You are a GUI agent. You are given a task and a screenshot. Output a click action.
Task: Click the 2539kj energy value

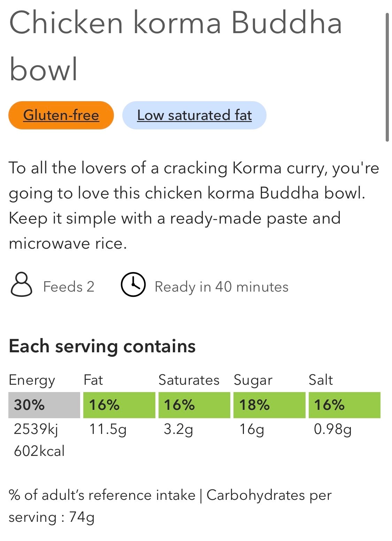36,429
